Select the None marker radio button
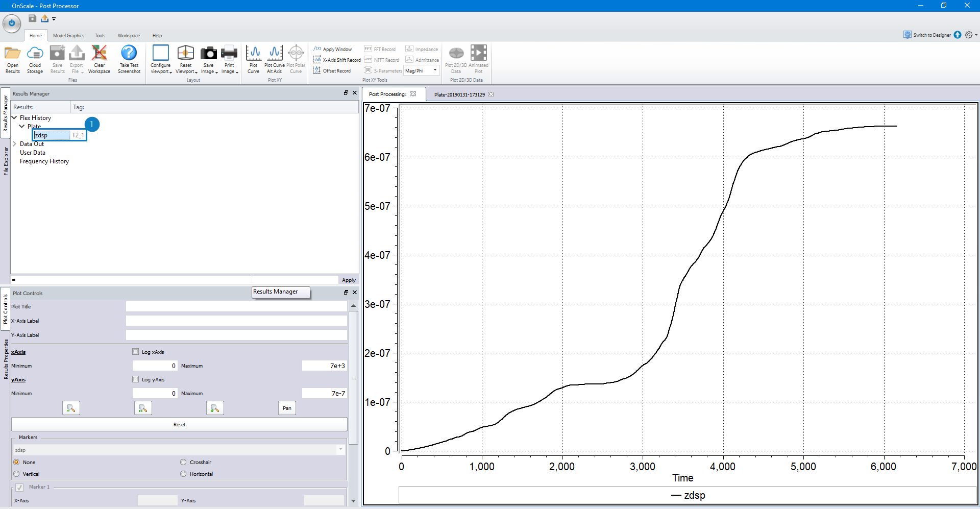Viewport: 980px width, 509px height. coord(16,462)
